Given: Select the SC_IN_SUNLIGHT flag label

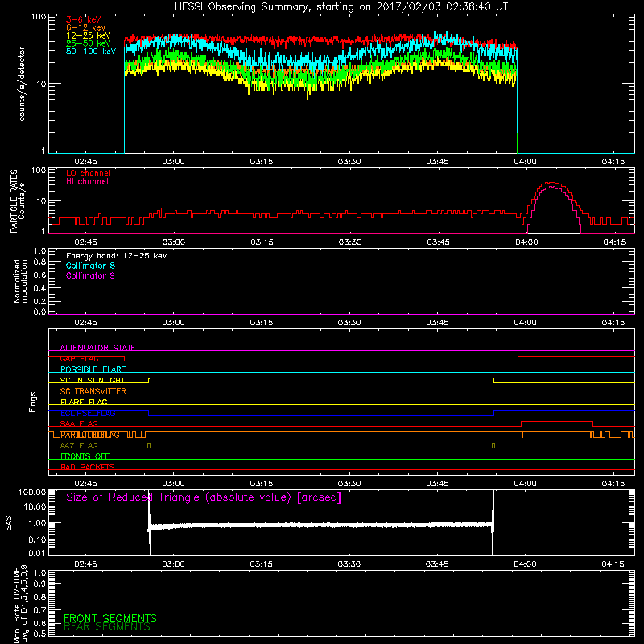Looking at the screenshot, I should (x=93, y=380).
